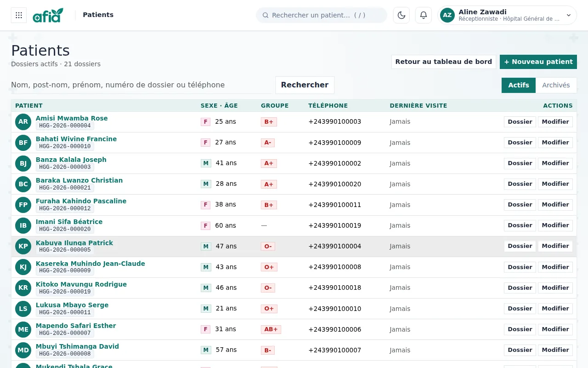
Task: Open notifications bell icon
Action: point(424,15)
